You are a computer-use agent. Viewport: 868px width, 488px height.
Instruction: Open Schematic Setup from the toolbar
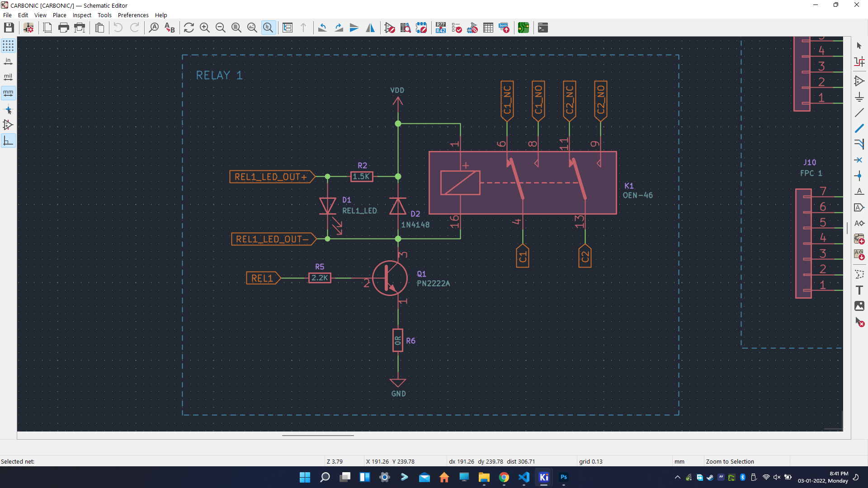28,28
